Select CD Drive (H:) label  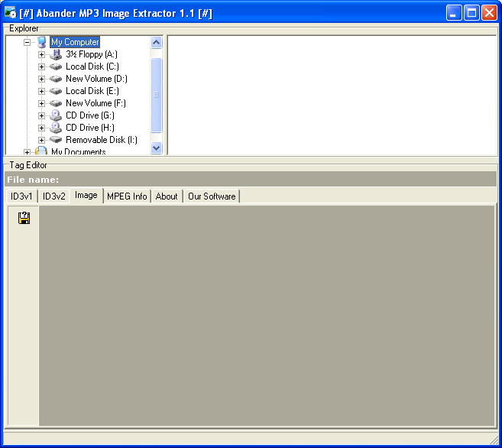click(x=90, y=128)
